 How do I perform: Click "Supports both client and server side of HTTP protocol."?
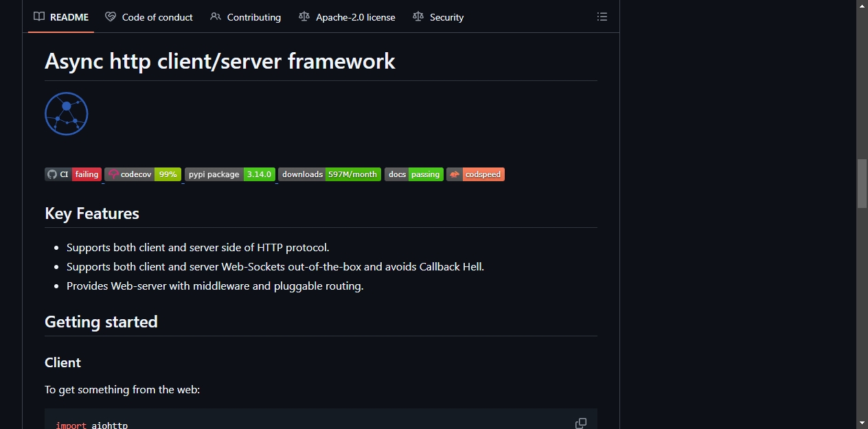(x=198, y=247)
